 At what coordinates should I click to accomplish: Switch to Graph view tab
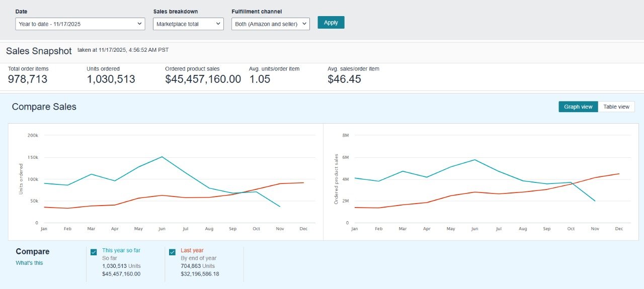pyautogui.click(x=578, y=107)
